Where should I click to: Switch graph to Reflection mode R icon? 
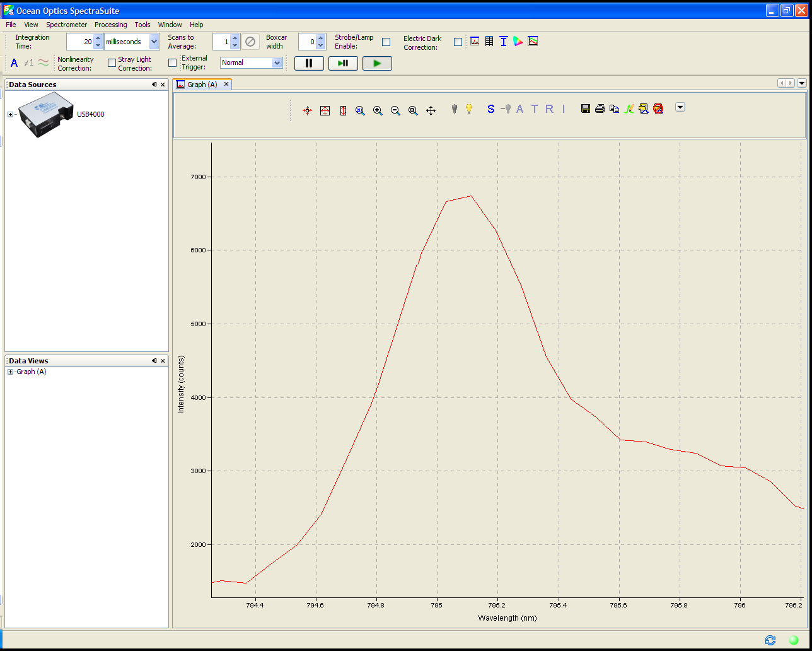coord(549,108)
